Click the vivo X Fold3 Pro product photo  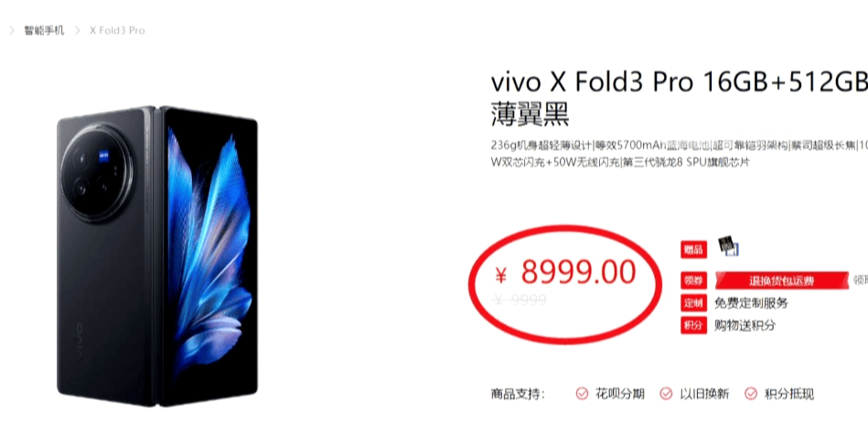tap(157, 256)
